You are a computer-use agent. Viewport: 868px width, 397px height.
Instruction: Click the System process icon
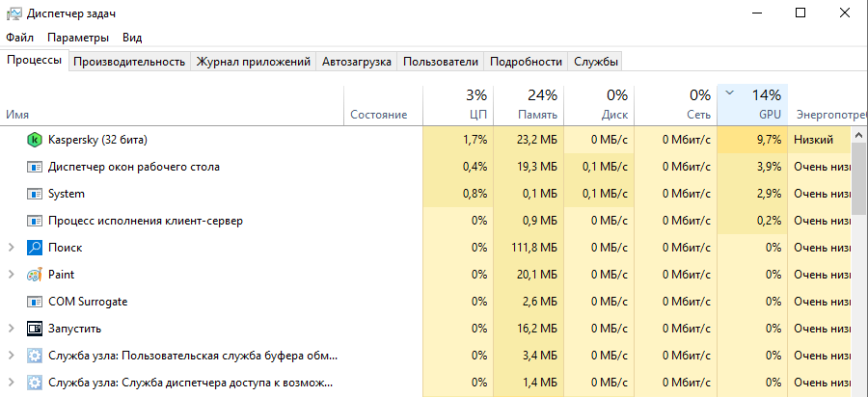point(35,194)
